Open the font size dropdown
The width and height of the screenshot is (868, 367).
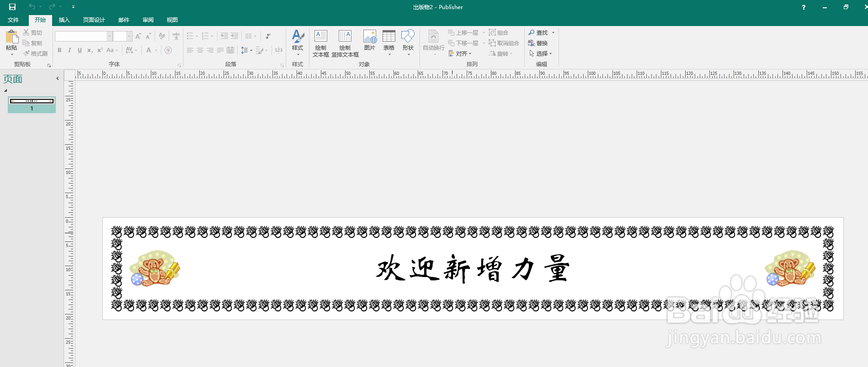point(129,36)
